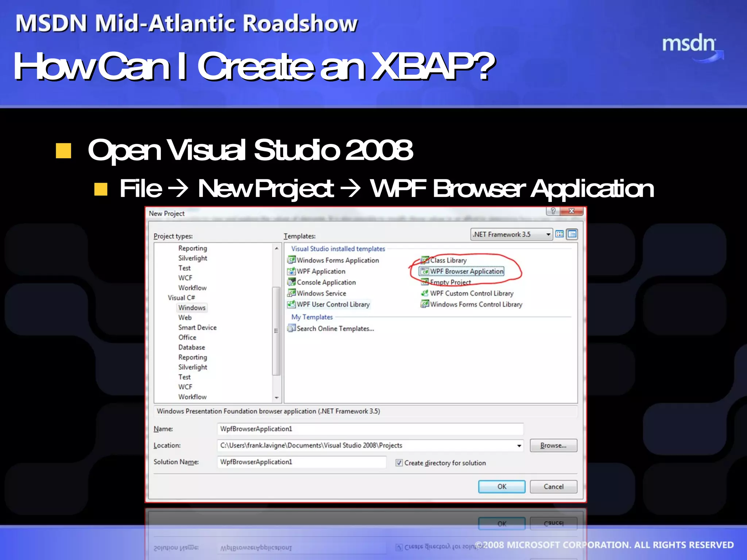
Task: Click the Empty Project template
Action: 450,282
